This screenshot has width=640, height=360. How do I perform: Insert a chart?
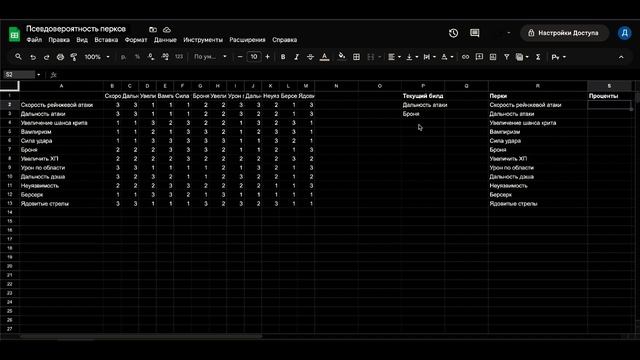point(493,57)
